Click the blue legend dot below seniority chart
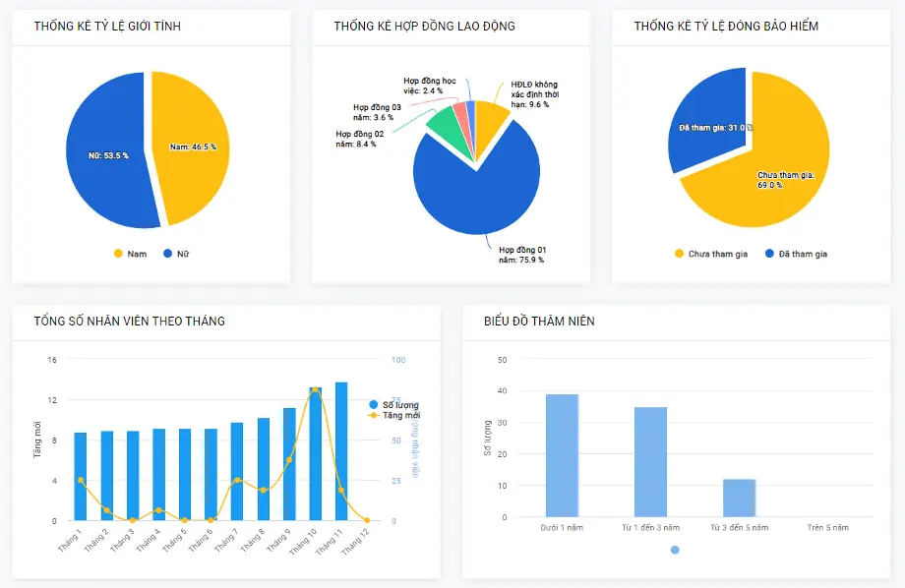This screenshot has width=905, height=588. [x=675, y=550]
